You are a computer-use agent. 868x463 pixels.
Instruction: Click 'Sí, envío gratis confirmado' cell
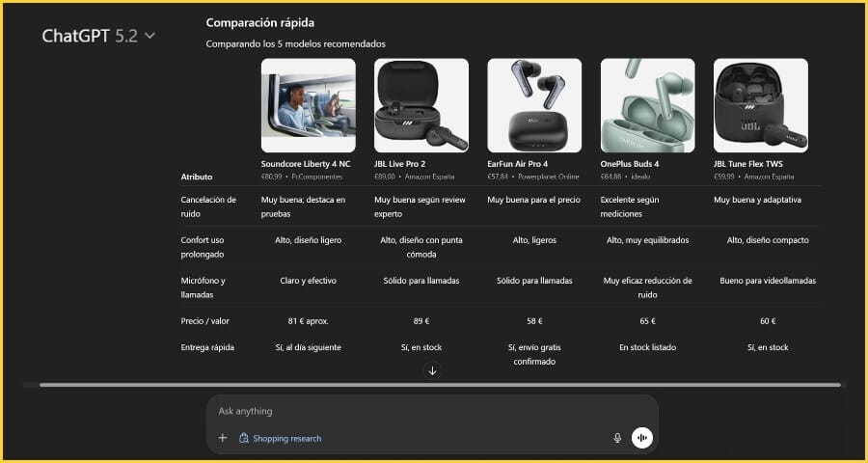tap(534, 354)
